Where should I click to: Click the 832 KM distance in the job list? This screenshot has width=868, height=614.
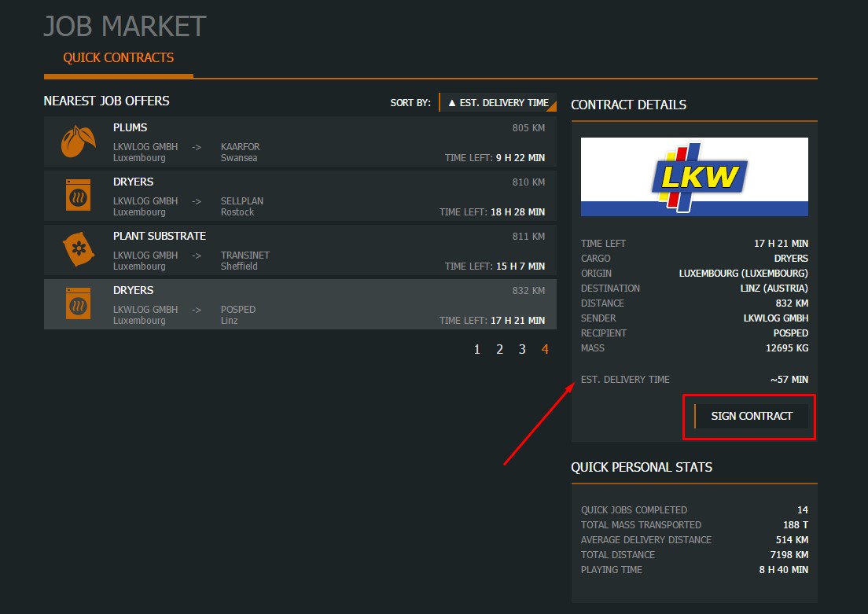tap(528, 291)
